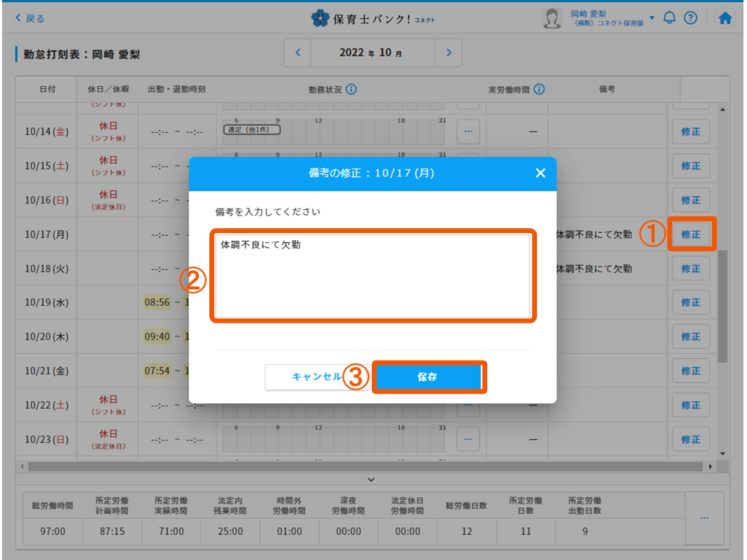The width and height of the screenshot is (747, 560).
Task: Click into the 備考 text area
Action: (372, 276)
